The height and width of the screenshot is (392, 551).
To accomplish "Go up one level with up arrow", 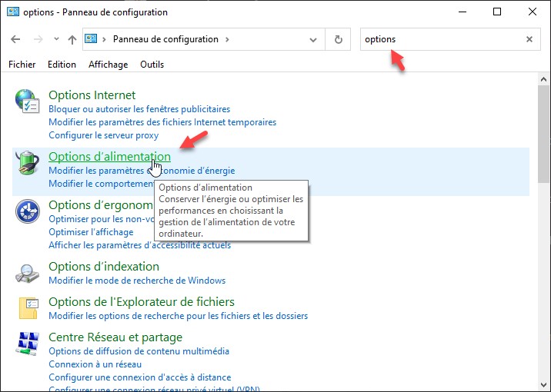I will 72,39.
